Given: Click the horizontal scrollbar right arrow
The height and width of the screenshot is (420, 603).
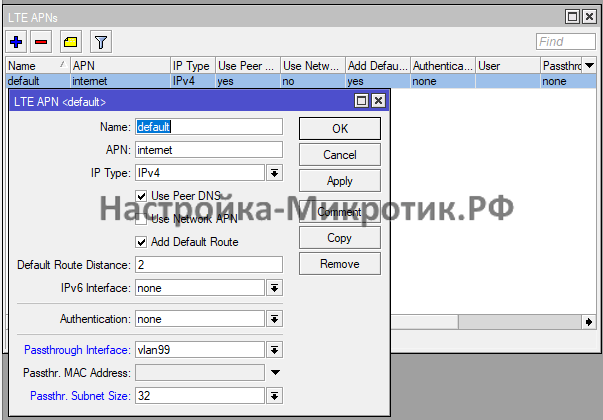Looking at the screenshot, I should 589,322.
